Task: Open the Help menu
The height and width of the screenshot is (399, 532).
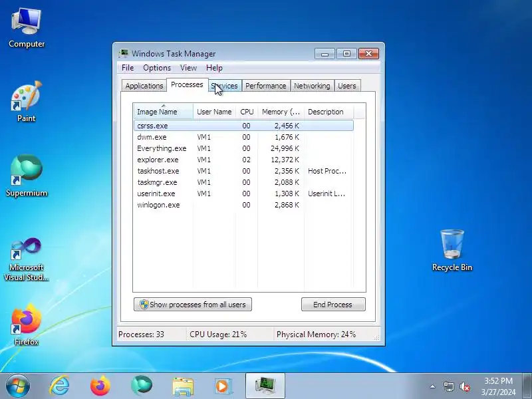Action: tap(214, 68)
